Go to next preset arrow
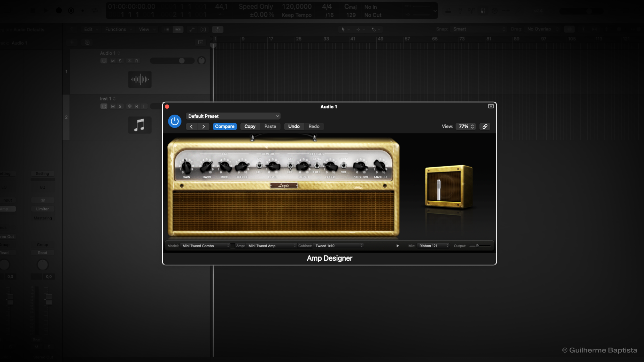The width and height of the screenshot is (644, 362). click(x=203, y=126)
